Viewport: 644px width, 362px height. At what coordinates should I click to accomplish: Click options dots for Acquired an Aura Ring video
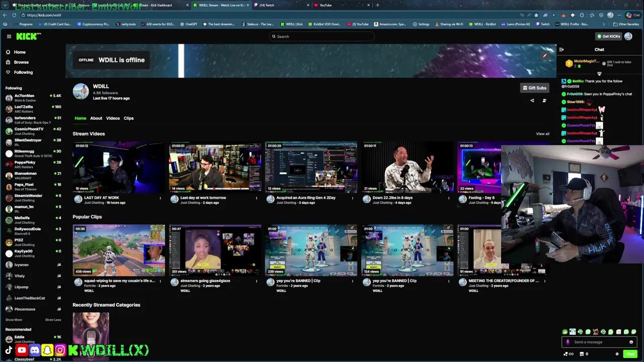click(353, 198)
